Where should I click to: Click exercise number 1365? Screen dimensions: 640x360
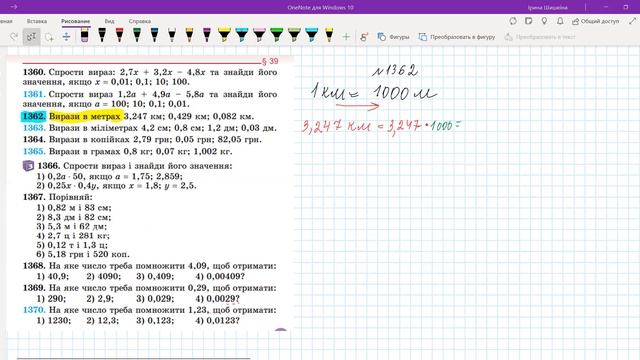34,151
